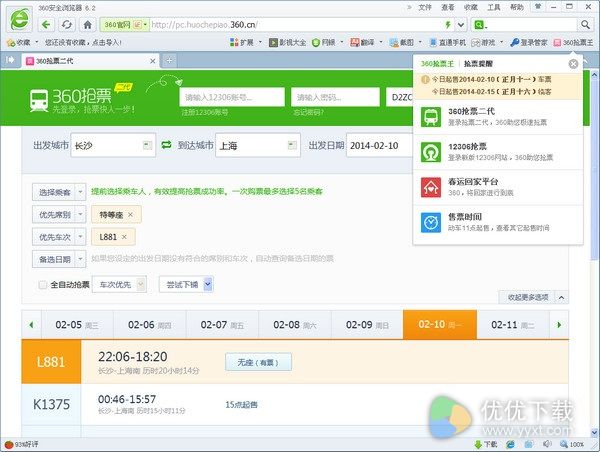The width and height of the screenshot is (600, 452).
Task: Click the page refresh button
Action: click(x=67, y=25)
